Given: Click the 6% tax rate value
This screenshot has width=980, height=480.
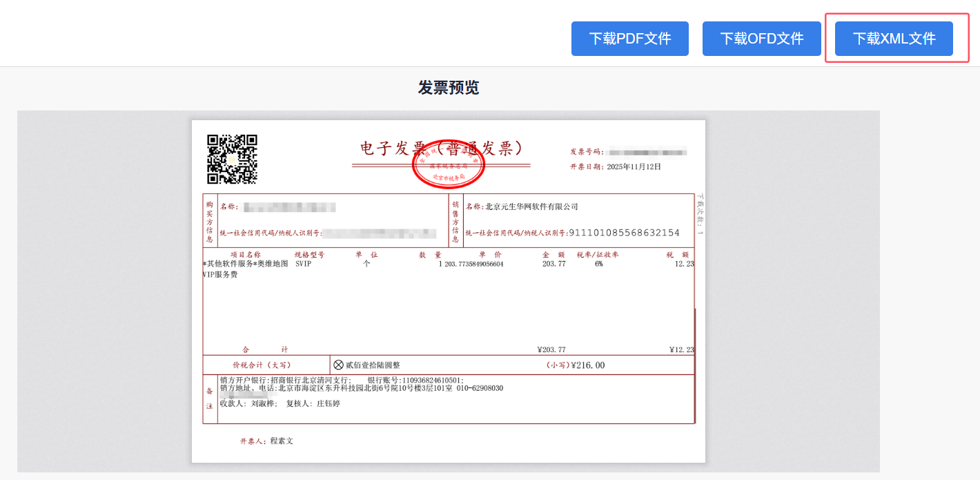Looking at the screenshot, I should [x=598, y=264].
